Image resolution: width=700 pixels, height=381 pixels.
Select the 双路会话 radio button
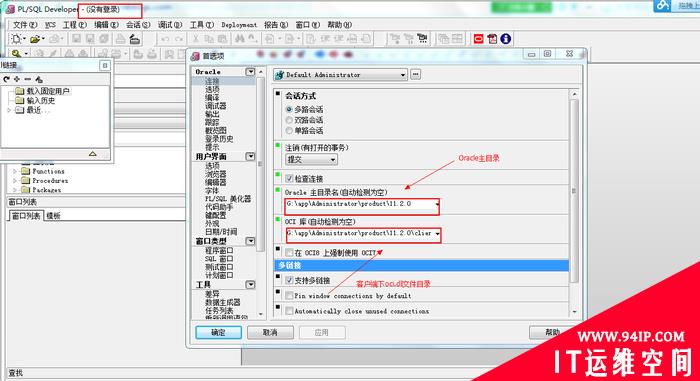[289, 120]
